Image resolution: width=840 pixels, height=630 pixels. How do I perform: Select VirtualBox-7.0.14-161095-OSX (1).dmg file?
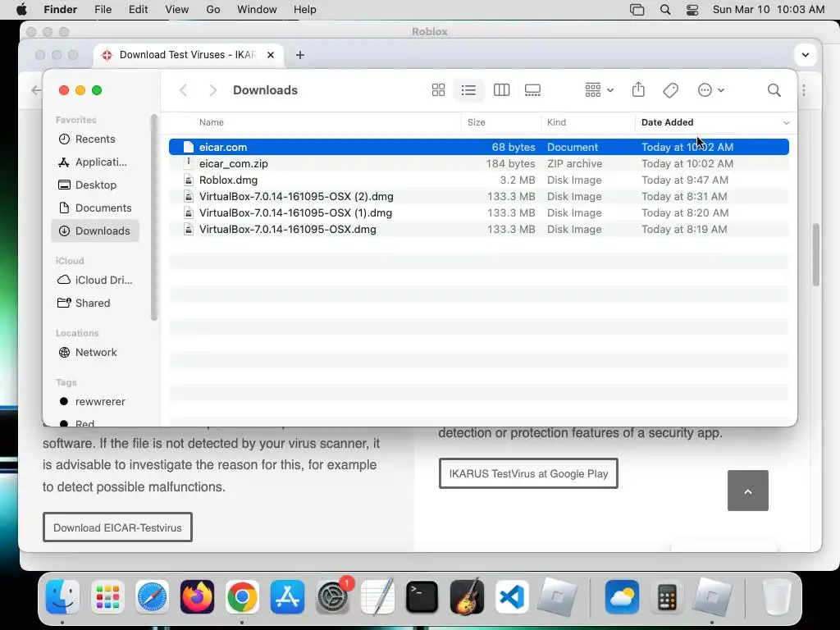click(478, 212)
